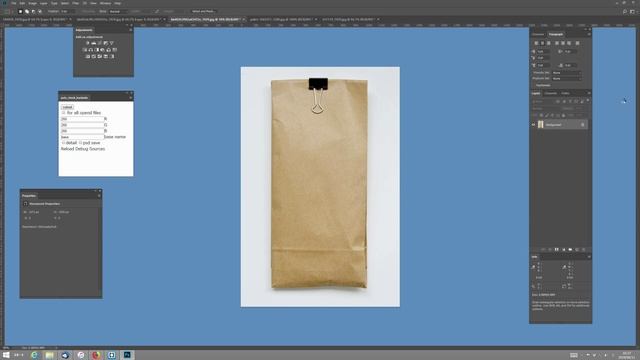The width and height of the screenshot is (640, 360).
Task: Hide the Background layer with eye icon
Action: click(533, 124)
